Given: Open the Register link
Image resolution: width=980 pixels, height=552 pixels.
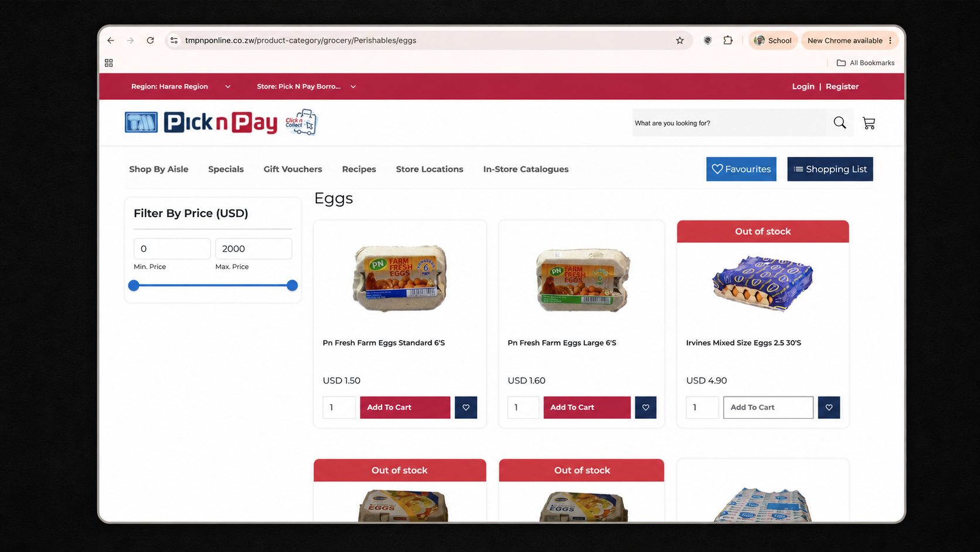Looking at the screenshot, I should [x=842, y=86].
